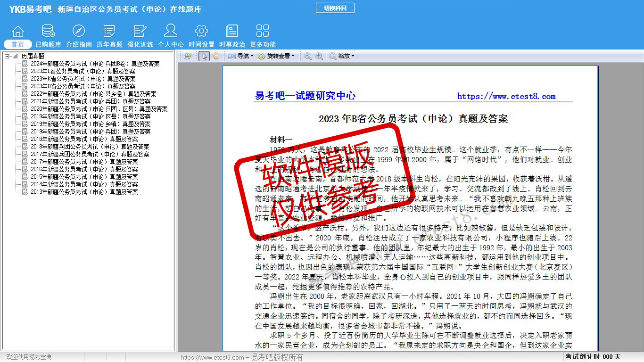Select 2018年新疆公务员考试(申论) item
The image size is (644, 362).
[84, 139]
